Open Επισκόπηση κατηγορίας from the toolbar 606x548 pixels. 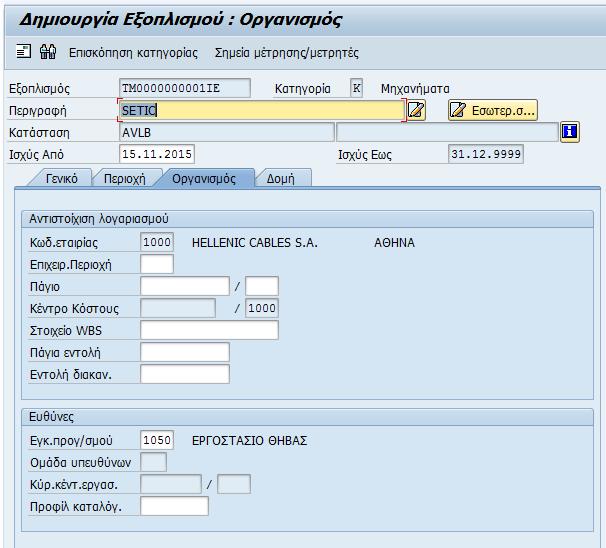[133, 53]
